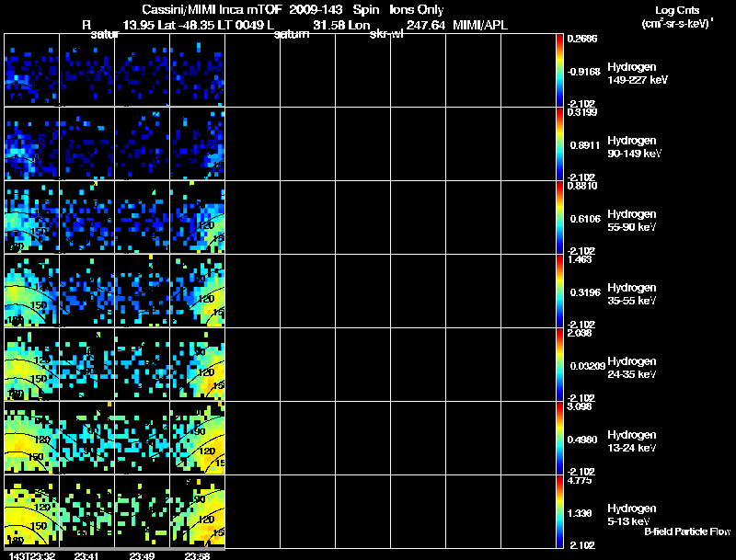Select the 2009-143 date text in the title
Viewport: 736px width, 560px height.
pos(316,9)
